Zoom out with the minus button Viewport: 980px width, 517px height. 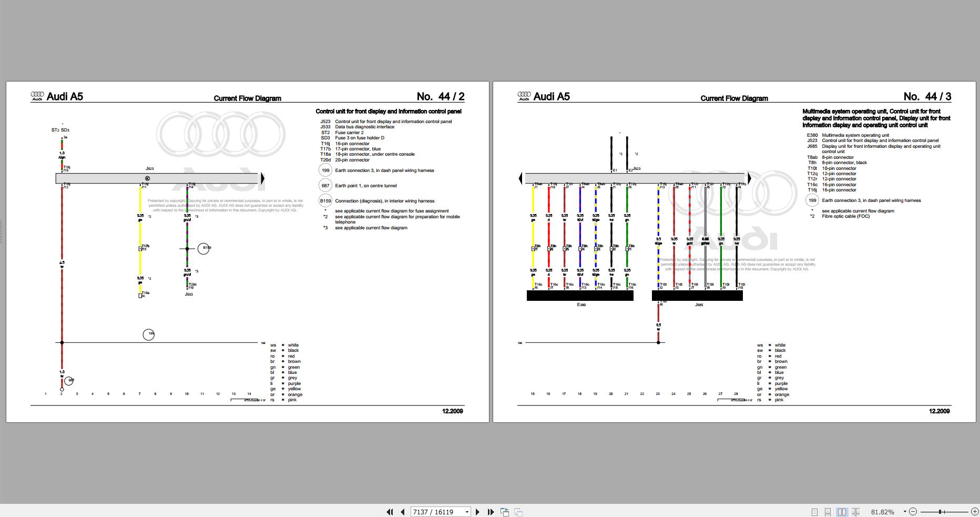pos(913,511)
